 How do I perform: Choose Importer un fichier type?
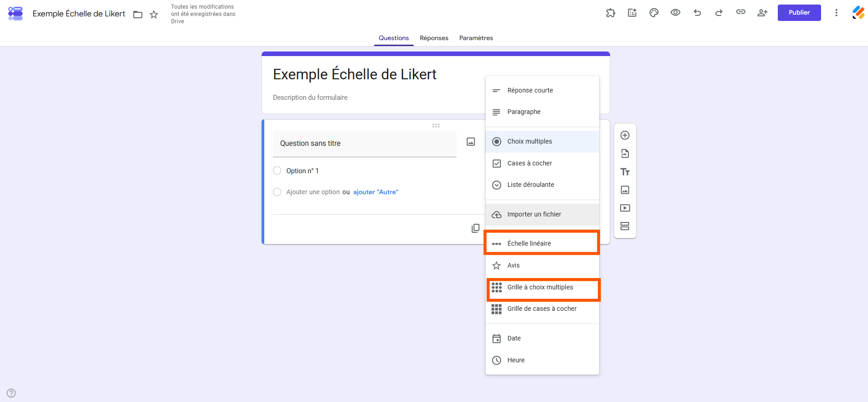pyautogui.click(x=542, y=214)
